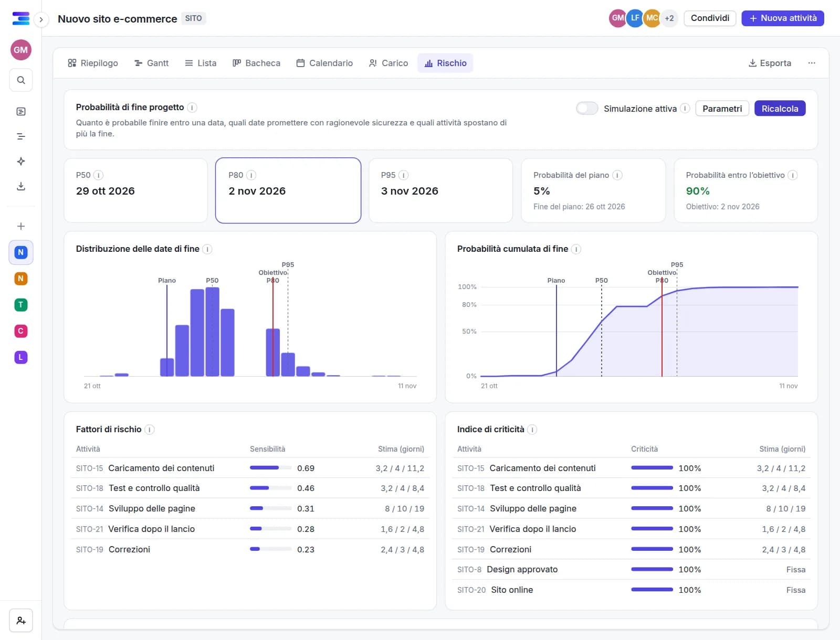Screen dimensions: 840x640
Task: Click the Ricalcola button
Action: [x=780, y=109]
